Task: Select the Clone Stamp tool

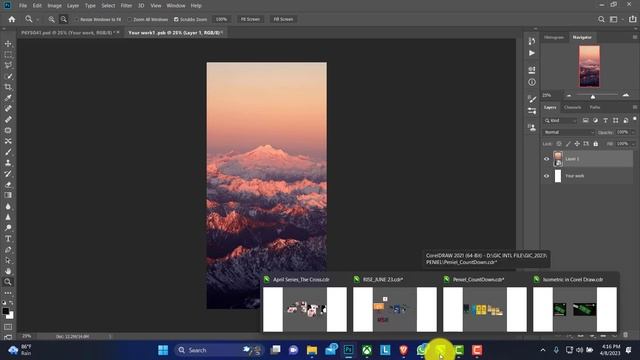Action: click(8, 163)
